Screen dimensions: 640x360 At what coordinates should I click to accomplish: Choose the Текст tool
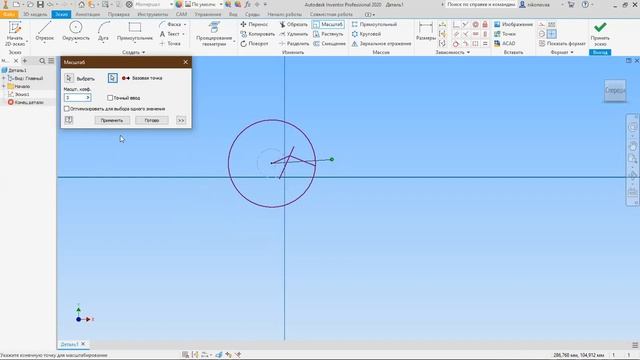pyautogui.click(x=171, y=34)
